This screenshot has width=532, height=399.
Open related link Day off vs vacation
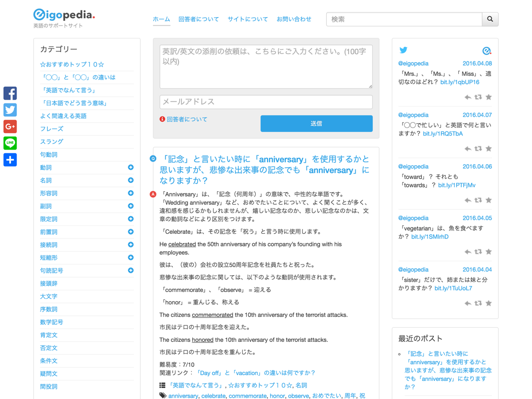[x=256, y=373]
